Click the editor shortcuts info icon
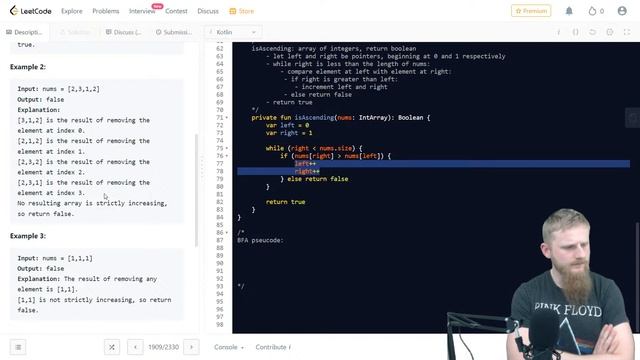 pyautogui.click(x=558, y=32)
